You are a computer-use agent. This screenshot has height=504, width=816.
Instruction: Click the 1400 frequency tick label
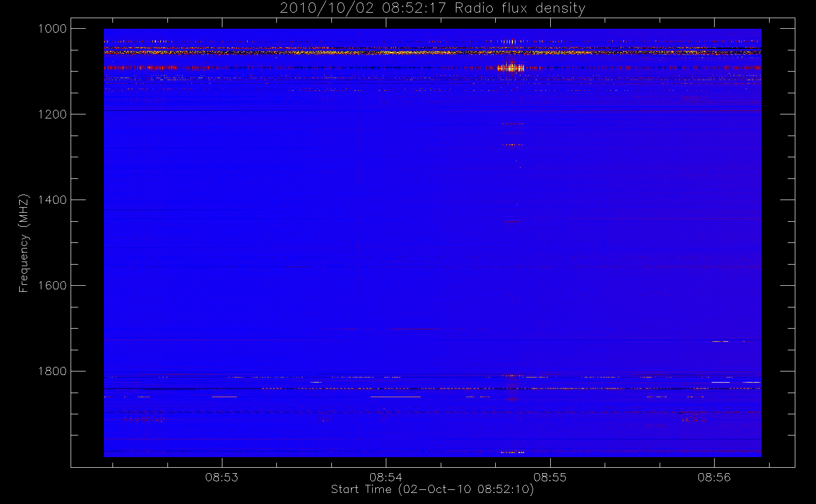click(x=52, y=200)
